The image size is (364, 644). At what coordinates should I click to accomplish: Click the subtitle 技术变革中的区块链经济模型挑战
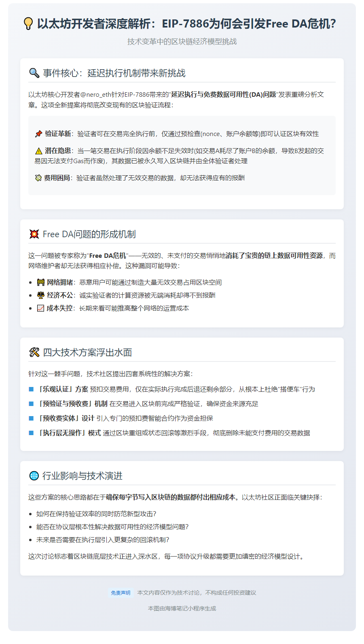pyautogui.click(x=182, y=41)
